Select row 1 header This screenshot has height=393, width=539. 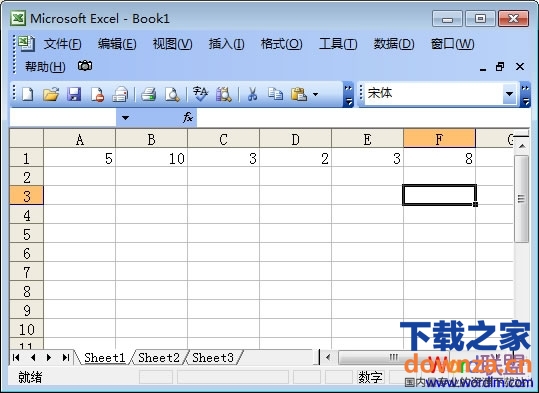pos(26,158)
